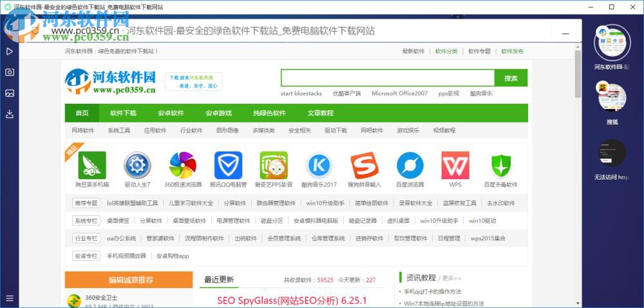Image resolution: width=644 pixels, height=308 pixels.
Task: Open SEO SpyGlass 6.25.1 article link
Action: click(292, 300)
